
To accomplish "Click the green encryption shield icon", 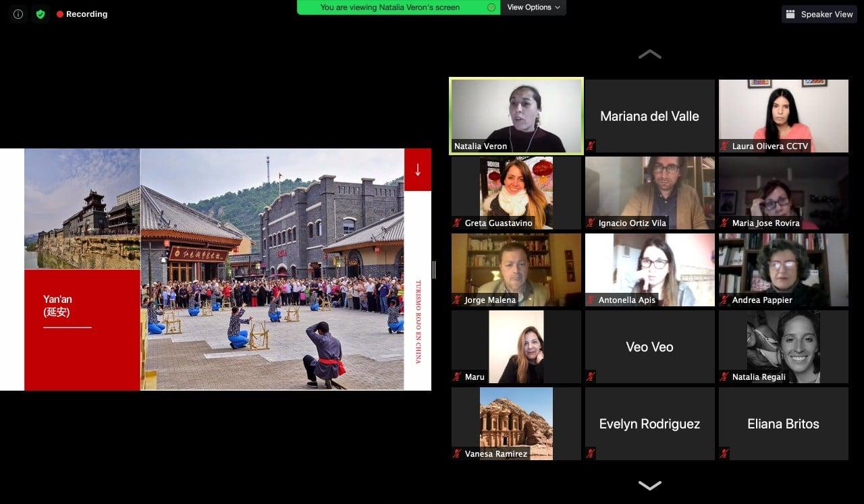I will 40,14.
